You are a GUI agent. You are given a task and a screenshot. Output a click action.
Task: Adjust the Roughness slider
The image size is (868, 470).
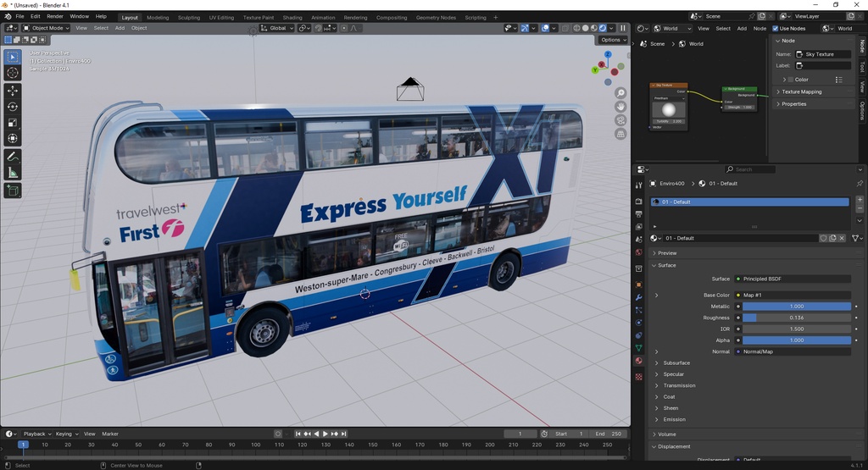tap(796, 318)
